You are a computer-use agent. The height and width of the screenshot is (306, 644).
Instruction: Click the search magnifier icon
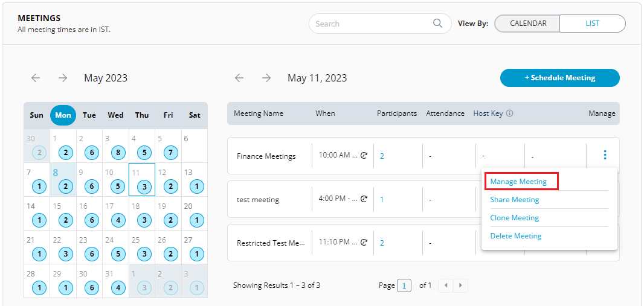pos(437,24)
